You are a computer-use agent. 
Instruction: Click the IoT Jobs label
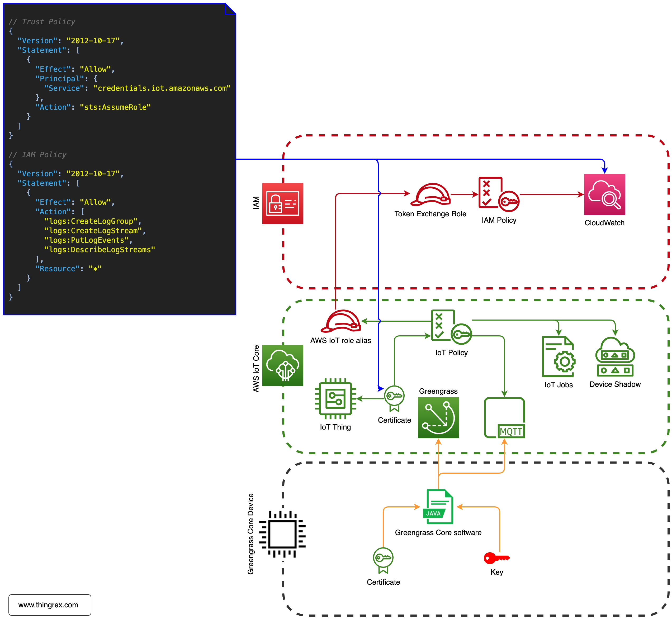coord(559,385)
